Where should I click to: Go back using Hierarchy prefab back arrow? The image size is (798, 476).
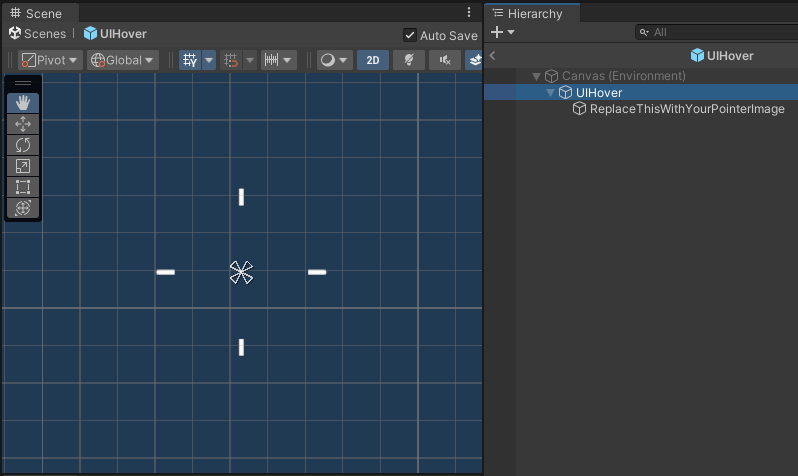[493, 56]
